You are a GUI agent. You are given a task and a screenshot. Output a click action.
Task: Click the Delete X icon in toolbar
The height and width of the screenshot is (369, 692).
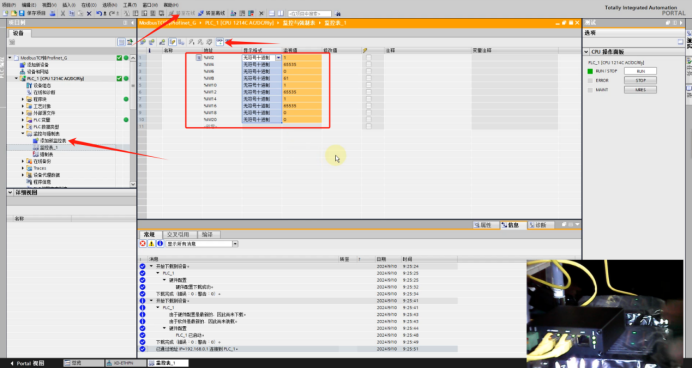pos(89,13)
